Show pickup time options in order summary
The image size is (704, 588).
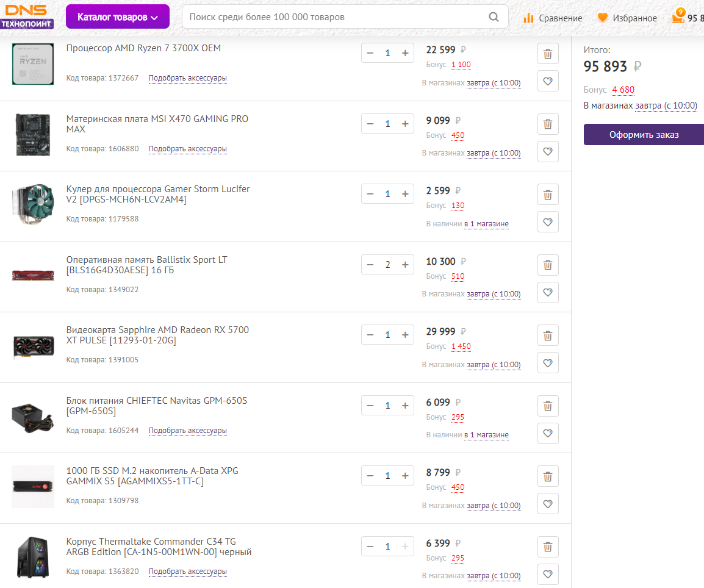tap(666, 106)
